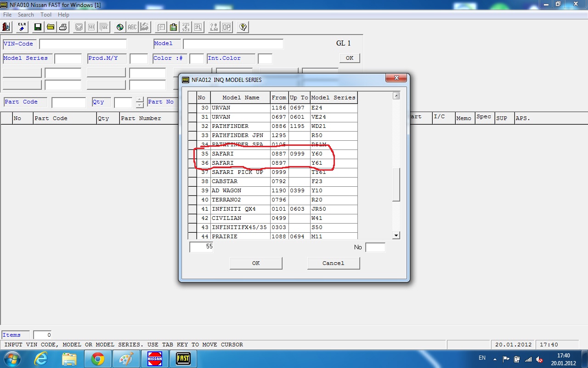The image size is (588, 368).
Task: Open file via yellow folder icon
Action: click(51, 27)
